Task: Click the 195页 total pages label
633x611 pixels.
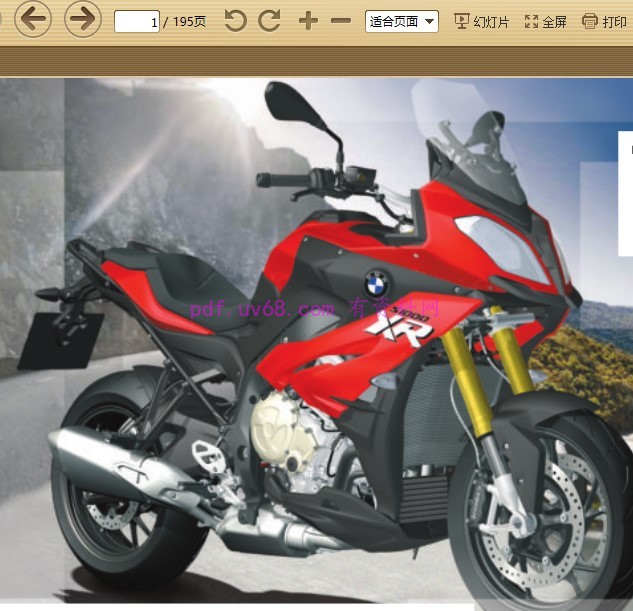Action: 188,22
